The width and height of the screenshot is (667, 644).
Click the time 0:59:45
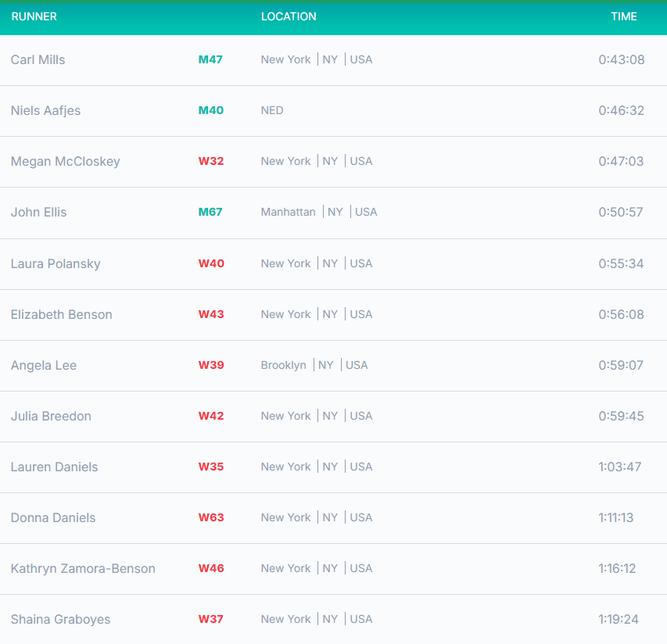click(622, 416)
